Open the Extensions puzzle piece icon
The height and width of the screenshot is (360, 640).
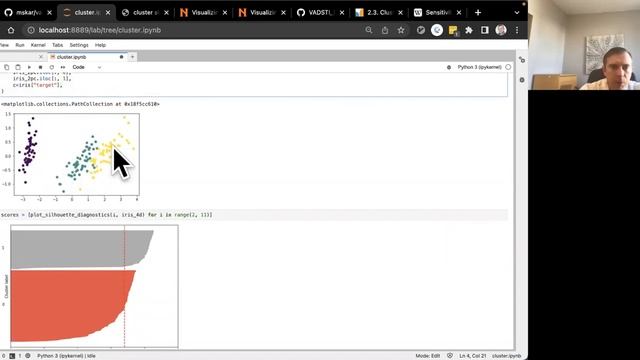469,30
